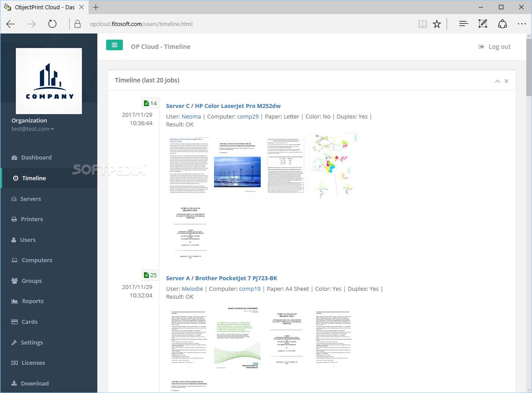Open computer comp29 link
The height and width of the screenshot is (393, 532).
tap(248, 116)
